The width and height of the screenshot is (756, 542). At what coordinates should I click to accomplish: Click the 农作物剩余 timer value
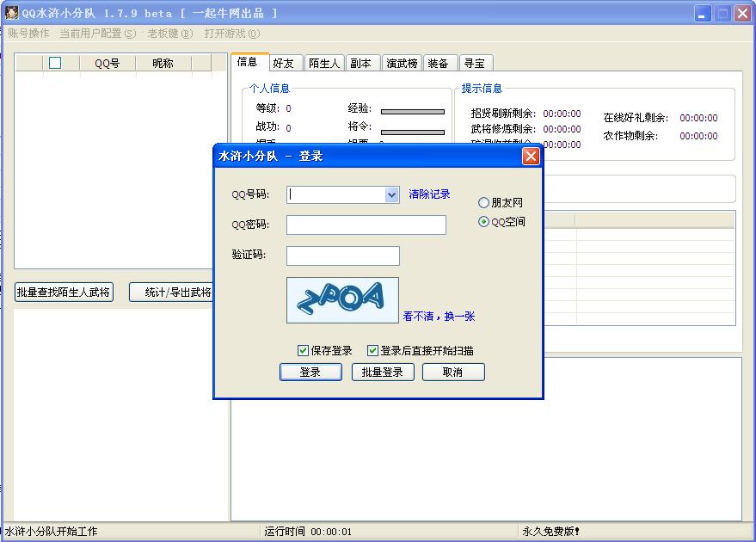[698, 136]
